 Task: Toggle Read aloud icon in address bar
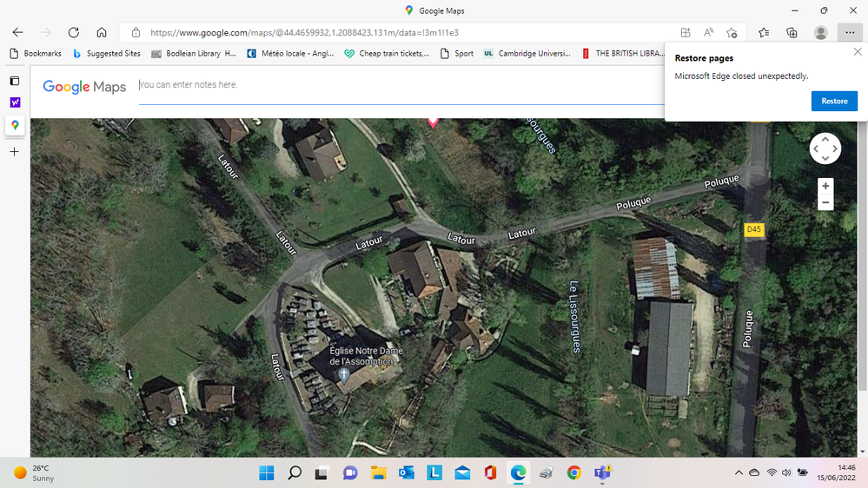(x=709, y=33)
